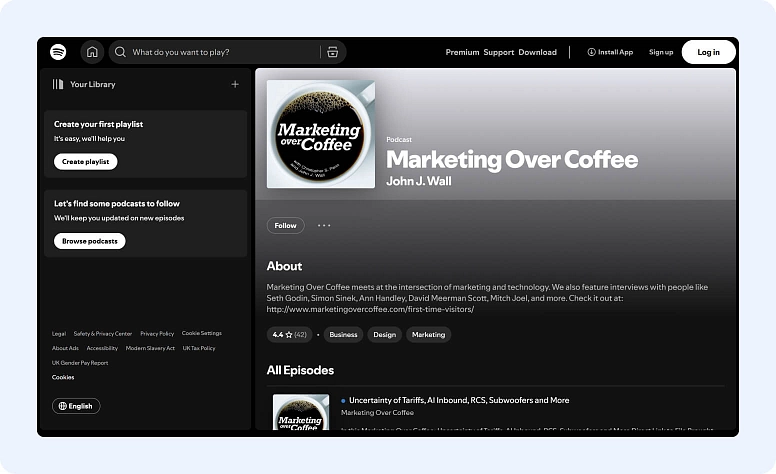This screenshot has width=776, height=474.
Task: Select the Marketing category tag
Action: coord(429,334)
